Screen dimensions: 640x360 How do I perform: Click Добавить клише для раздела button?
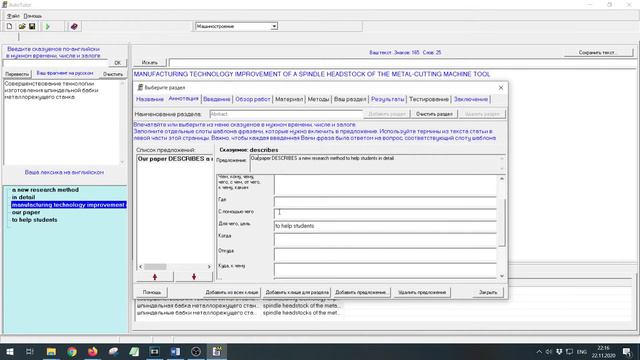(x=297, y=292)
